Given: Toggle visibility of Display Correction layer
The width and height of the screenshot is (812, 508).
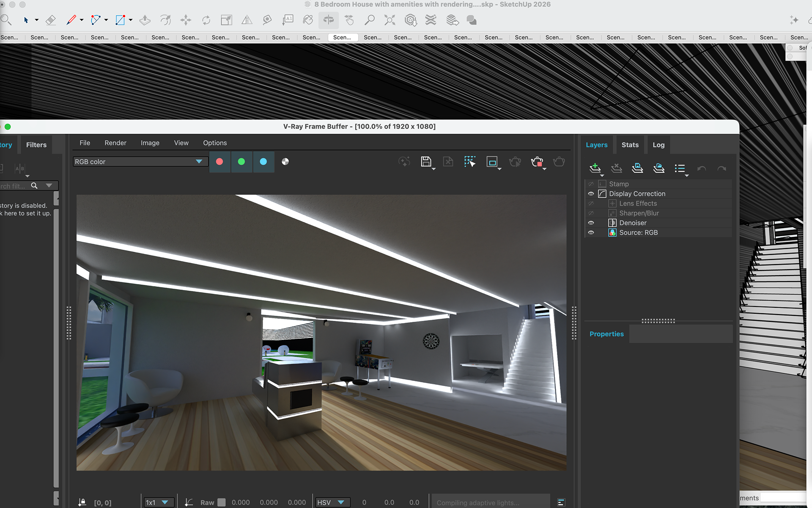Looking at the screenshot, I should pyautogui.click(x=591, y=193).
